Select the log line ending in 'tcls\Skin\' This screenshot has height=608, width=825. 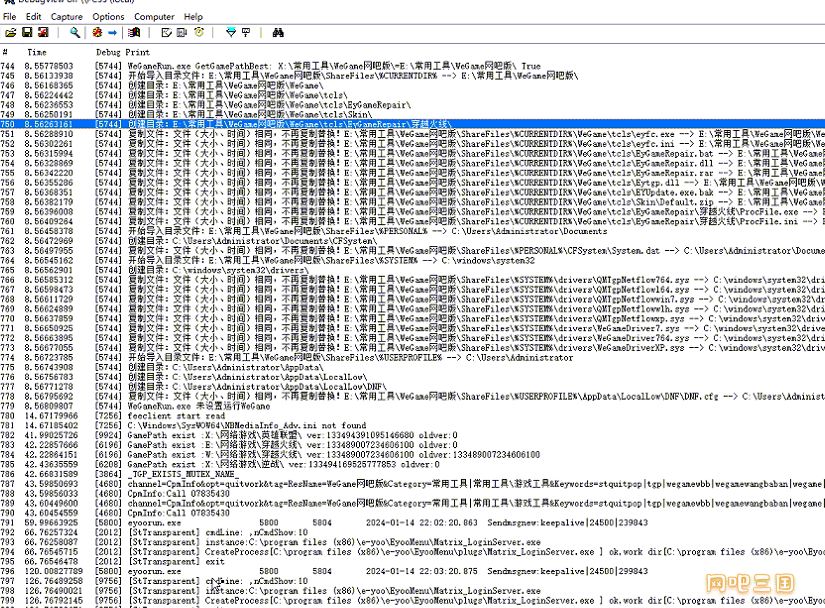tap(412, 114)
